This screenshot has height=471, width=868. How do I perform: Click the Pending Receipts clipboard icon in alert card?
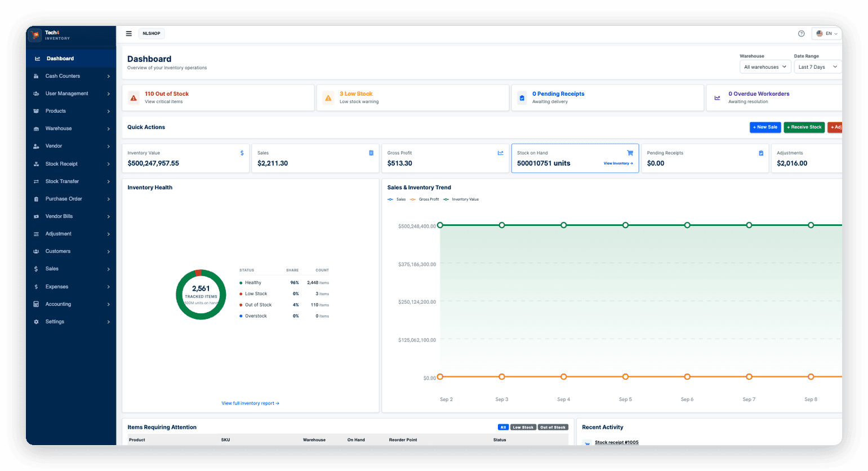[522, 98]
